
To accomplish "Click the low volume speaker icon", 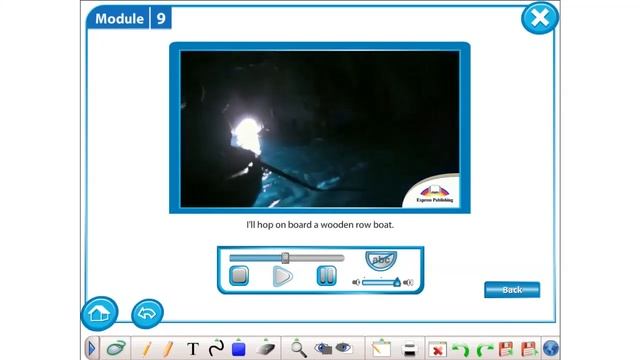I will [356, 282].
